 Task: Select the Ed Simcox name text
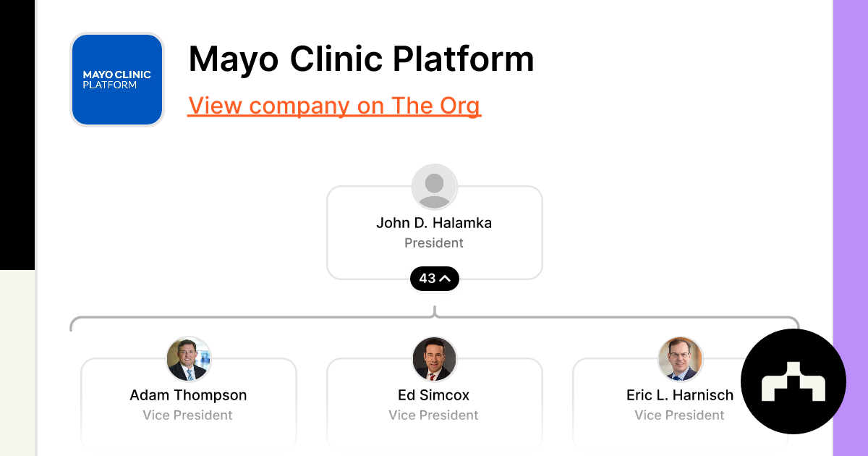(x=434, y=395)
